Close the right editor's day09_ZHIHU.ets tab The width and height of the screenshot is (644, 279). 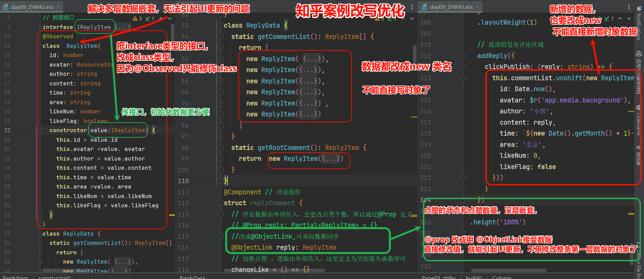click(x=477, y=7)
